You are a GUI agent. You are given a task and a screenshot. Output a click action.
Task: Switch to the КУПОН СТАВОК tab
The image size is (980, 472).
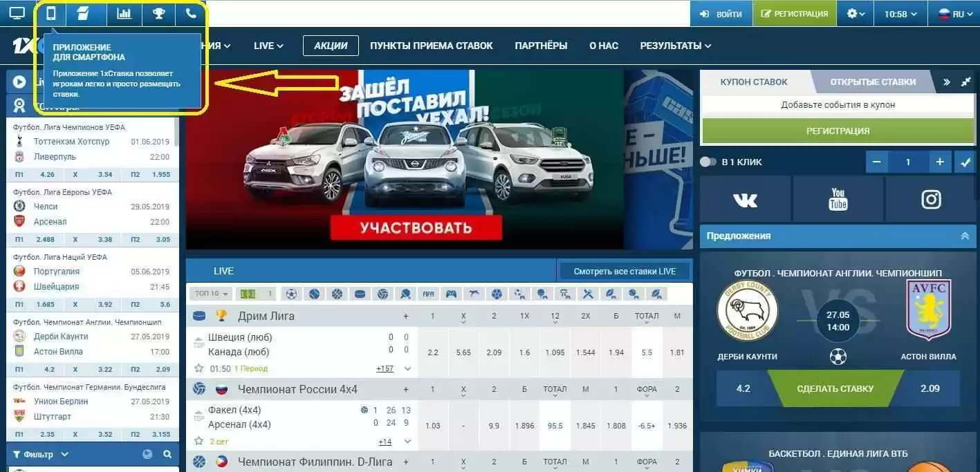[754, 82]
